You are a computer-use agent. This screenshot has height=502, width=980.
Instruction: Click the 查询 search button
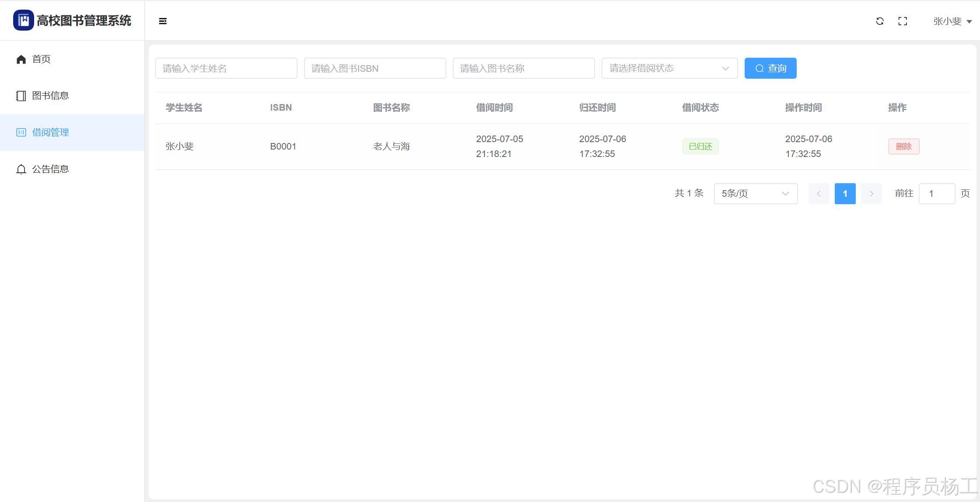coord(770,68)
